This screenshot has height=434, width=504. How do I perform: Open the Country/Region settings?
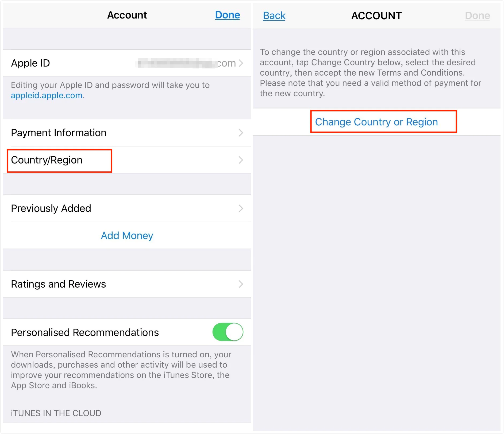pyautogui.click(x=47, y=160)
